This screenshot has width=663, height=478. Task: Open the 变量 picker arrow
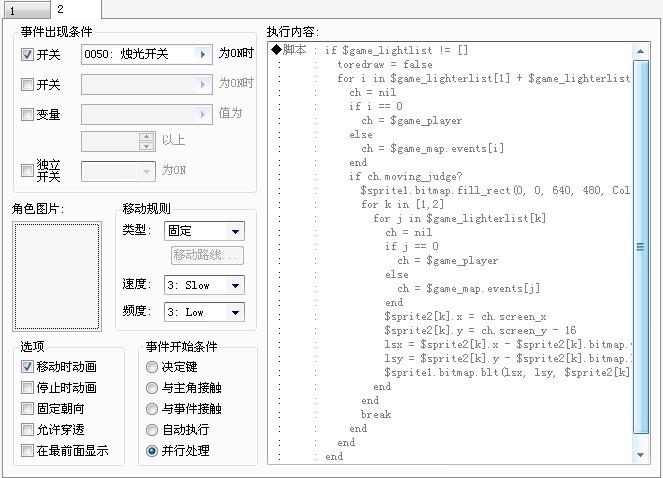(203, 114)
